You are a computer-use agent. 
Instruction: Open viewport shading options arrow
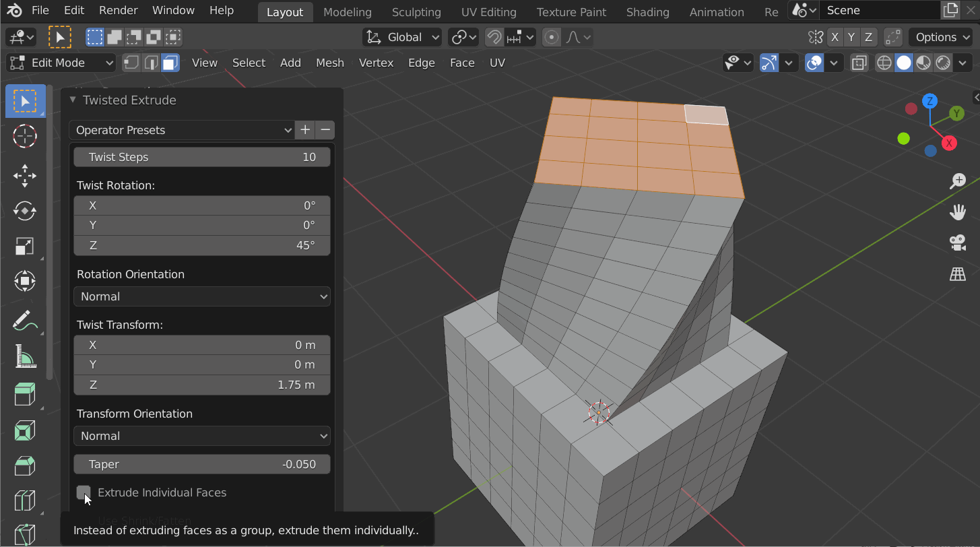(x=961, y=63)
